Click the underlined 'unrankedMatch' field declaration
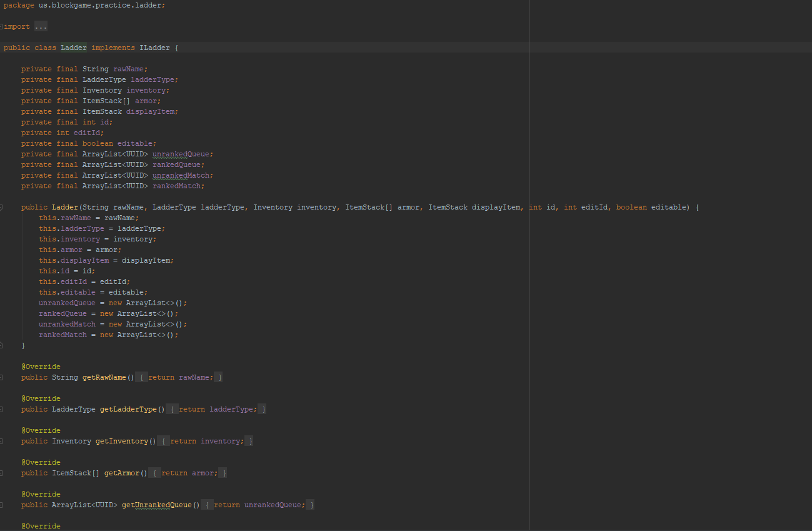Screen dimensions: 812x531 181,175
